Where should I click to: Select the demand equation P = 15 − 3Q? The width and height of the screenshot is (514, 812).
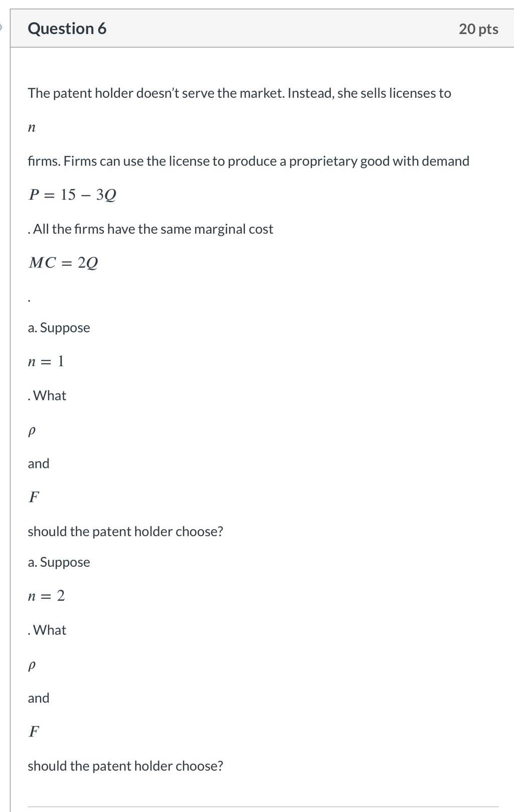point(72,195)
